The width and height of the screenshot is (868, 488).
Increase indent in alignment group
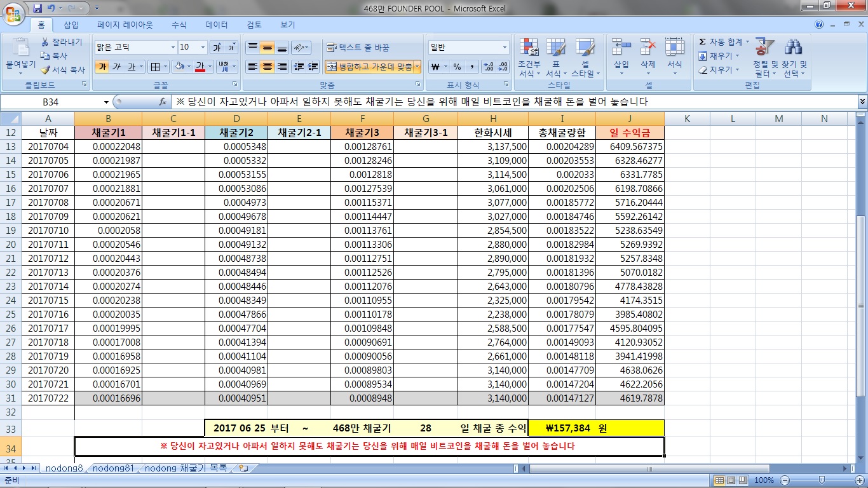point(313,67)
